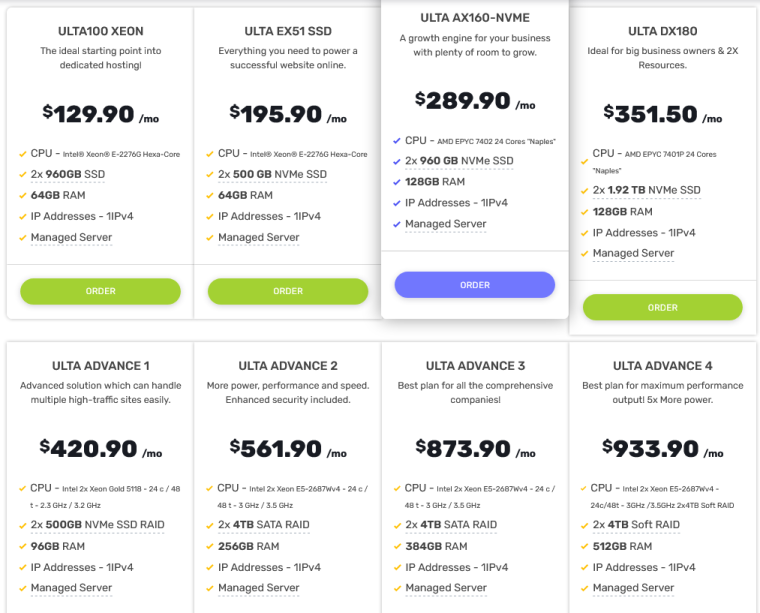
Task: Click blue checkmark beside 128GB RAM in AX160-NVME
Action: tap(397, 182)
